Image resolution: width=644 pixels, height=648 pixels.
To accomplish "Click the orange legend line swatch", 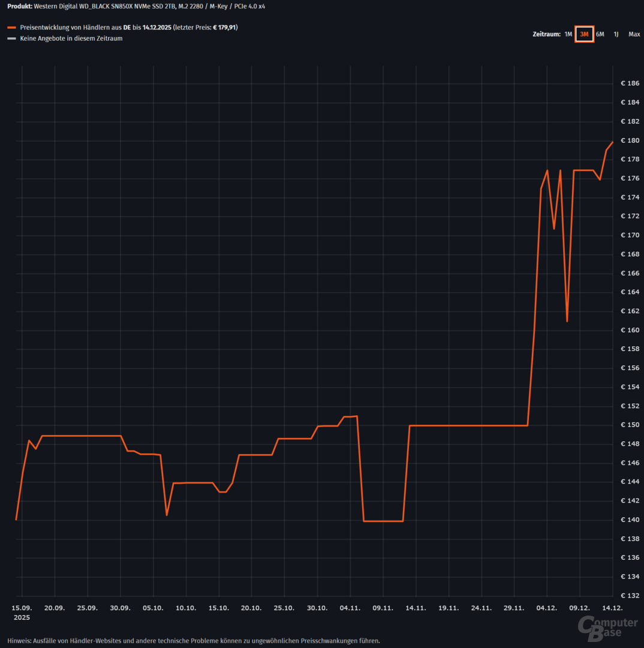I will pos(11,28).
